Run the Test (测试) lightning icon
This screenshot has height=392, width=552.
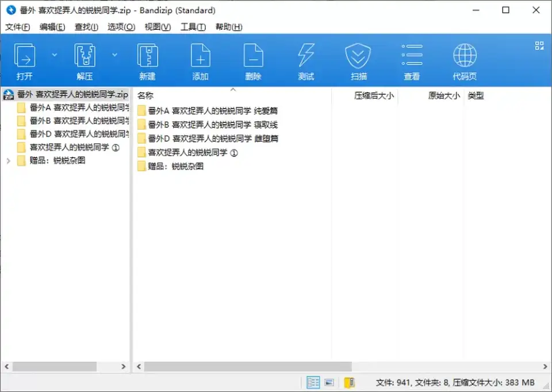306,55
